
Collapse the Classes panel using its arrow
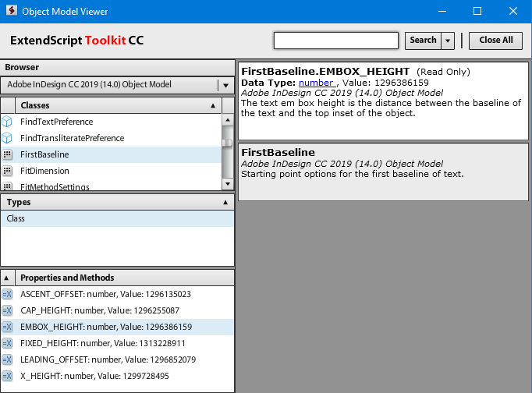click(x=213, y=105)
